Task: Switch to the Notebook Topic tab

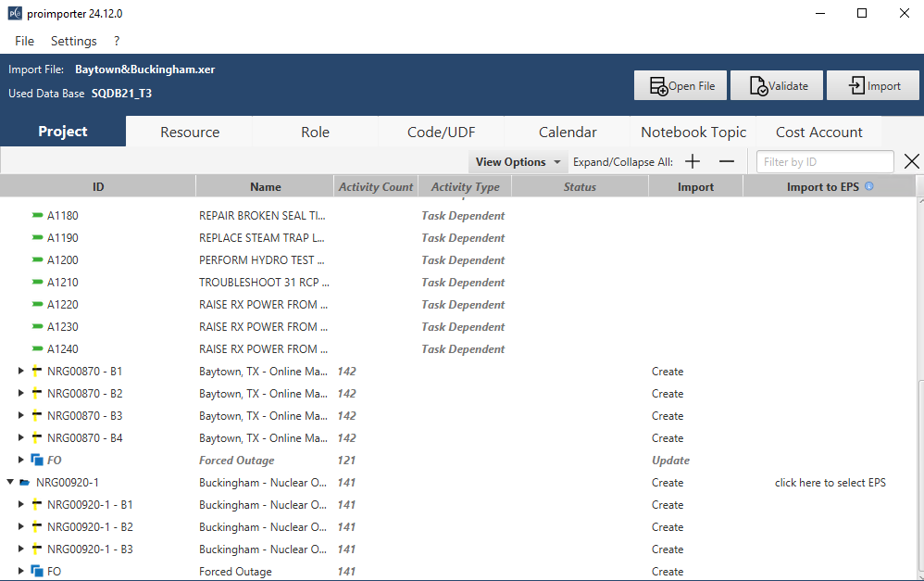Action: coord(693,132)
